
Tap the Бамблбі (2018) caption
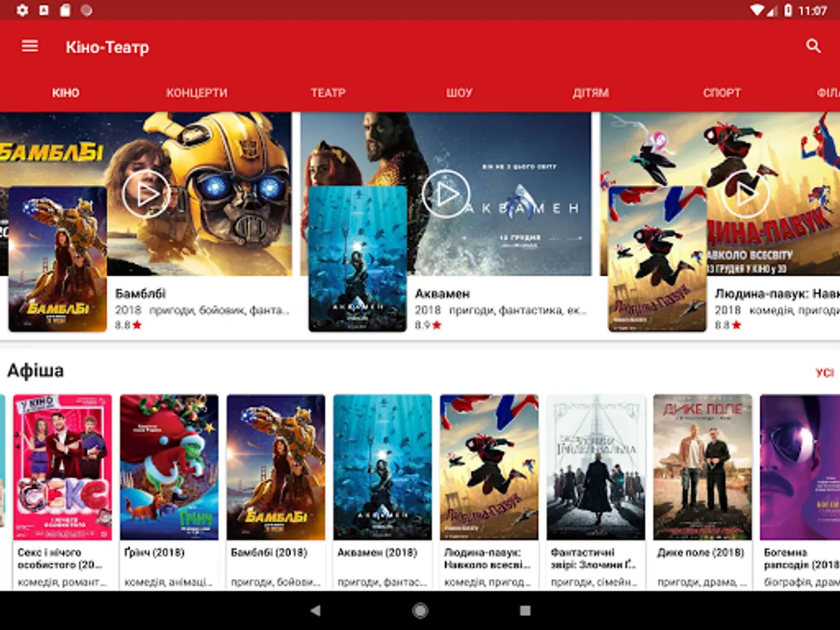[269, 552]
